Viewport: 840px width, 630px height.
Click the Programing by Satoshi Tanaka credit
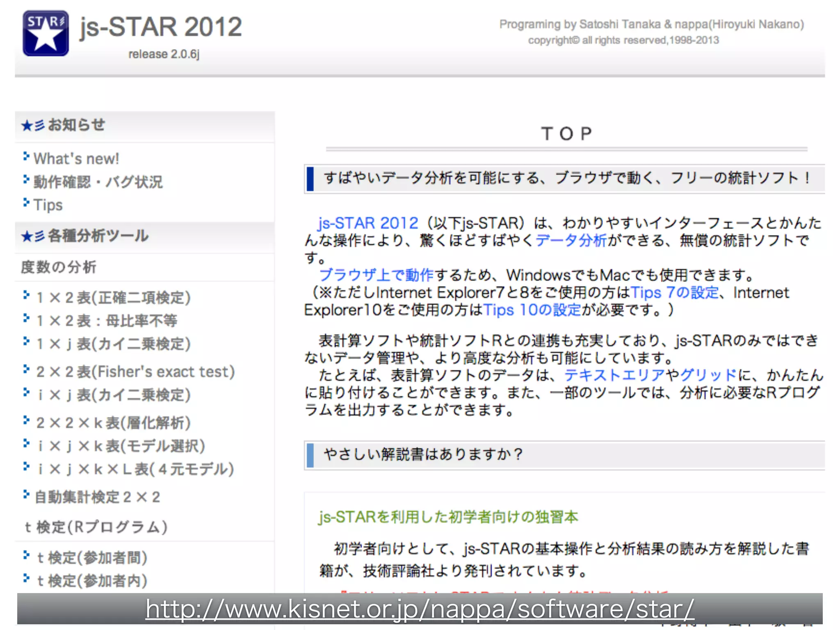(x=651, y=24)
